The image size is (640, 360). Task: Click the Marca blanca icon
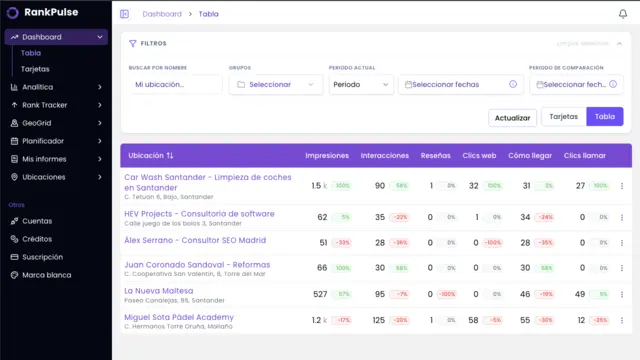[14, 275]
